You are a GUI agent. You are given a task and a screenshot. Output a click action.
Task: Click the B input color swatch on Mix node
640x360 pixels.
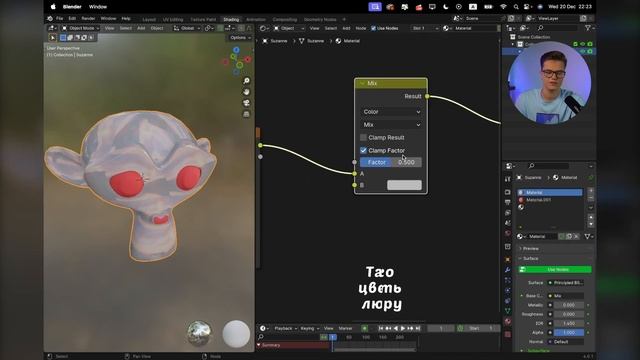(404, 185)
